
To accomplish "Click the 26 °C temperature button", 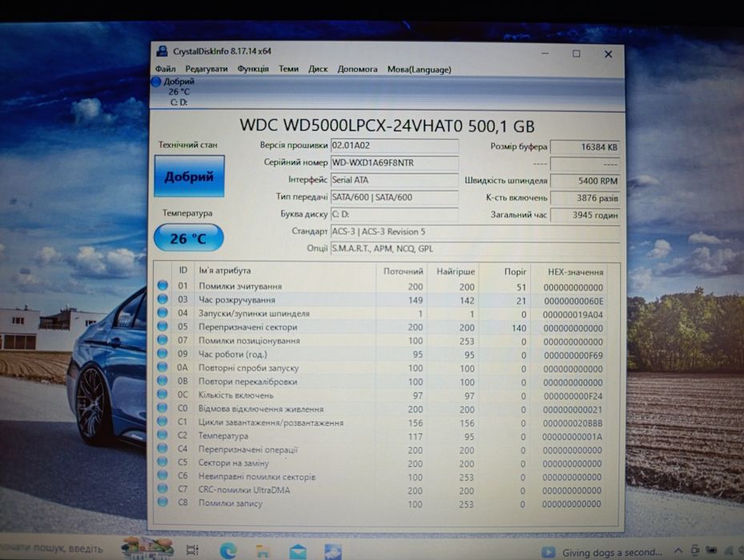I will tap(188, 237).
